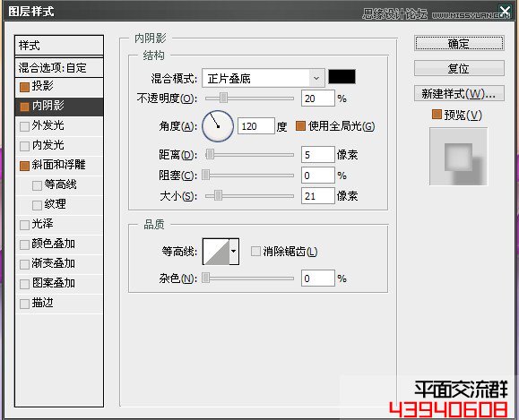This screenshot has width=519, height=420.
Task: Open the 斜面和浮雕 settings row
Action: pos(59,166)
